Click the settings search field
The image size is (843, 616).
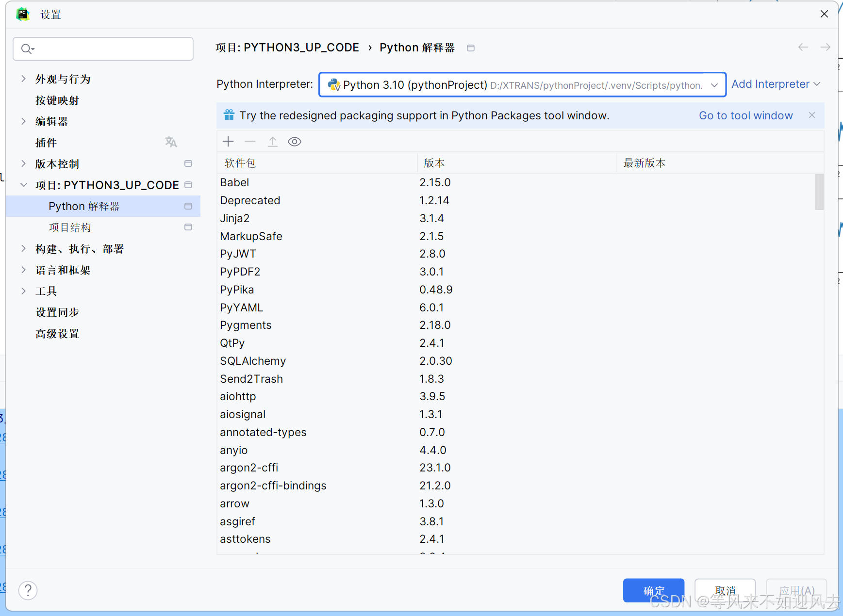[103, 49]
